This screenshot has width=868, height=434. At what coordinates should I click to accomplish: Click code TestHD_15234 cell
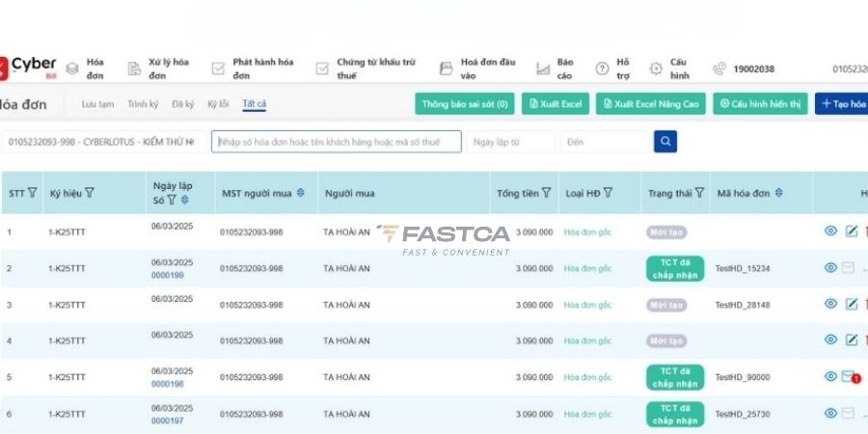point(743,268)
